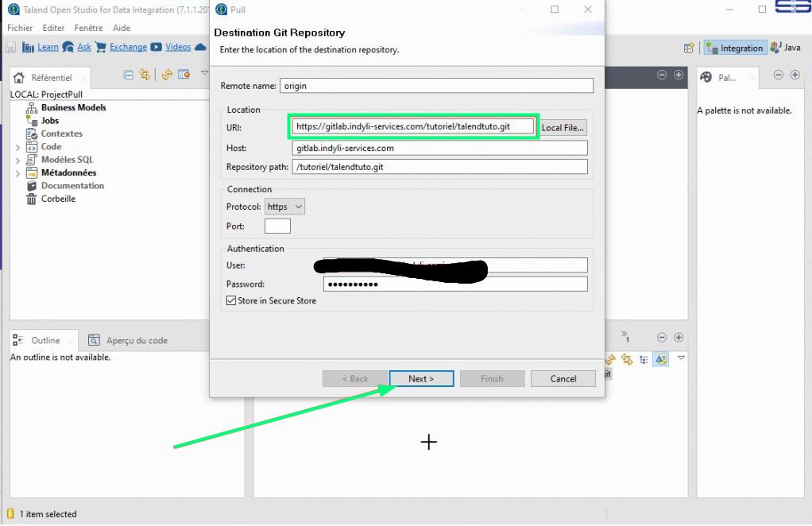The width and height of the screenshot is (812, 526).
Task: Click the Next > button
Action: click(x=421, y=378)
